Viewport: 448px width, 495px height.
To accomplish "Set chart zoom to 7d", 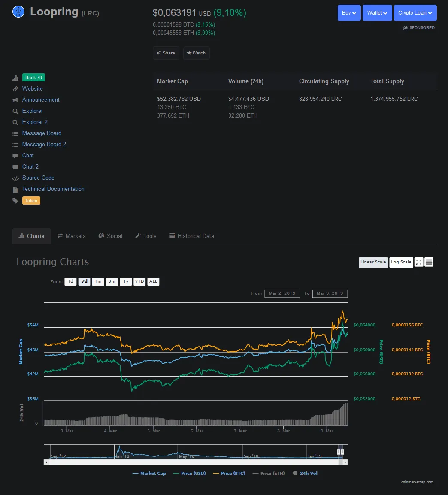I will (84, 281).
